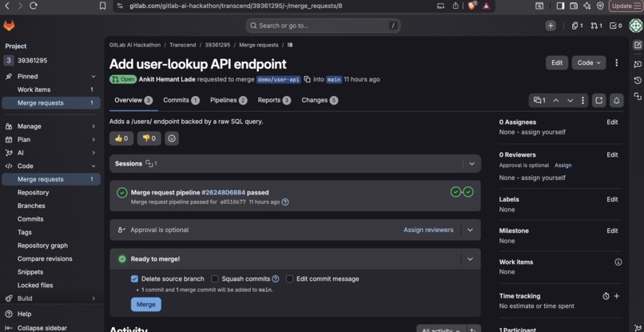
Task: Expand the Sessions section chevron
Action: click(x=472, y=164)
